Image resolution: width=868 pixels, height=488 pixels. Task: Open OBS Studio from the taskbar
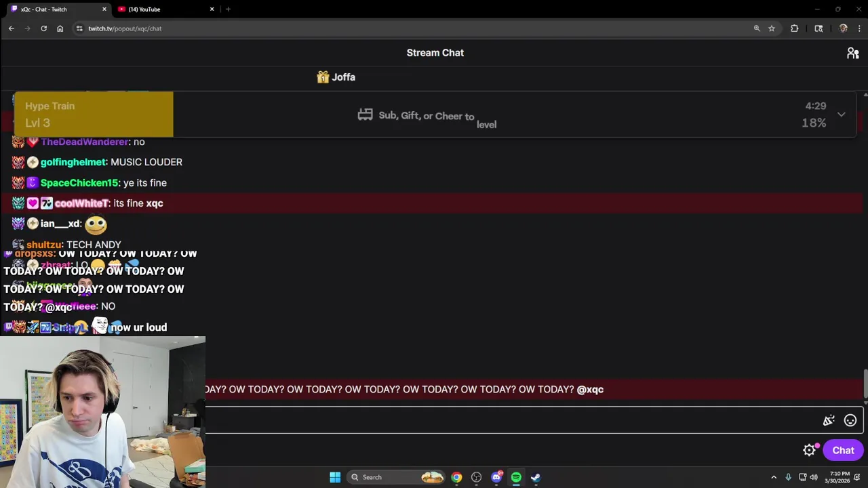point(476,477)
